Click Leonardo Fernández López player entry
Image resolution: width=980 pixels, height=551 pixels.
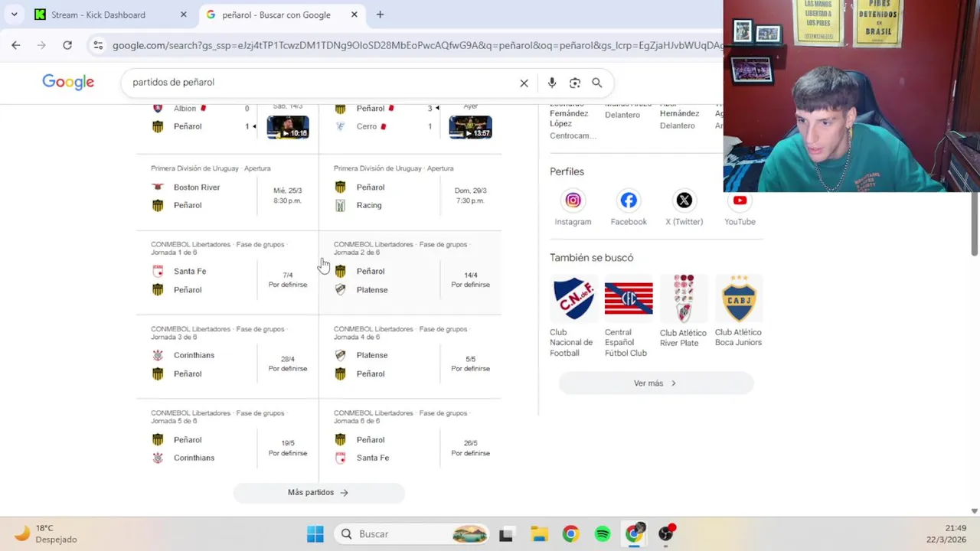pos(573,122)
